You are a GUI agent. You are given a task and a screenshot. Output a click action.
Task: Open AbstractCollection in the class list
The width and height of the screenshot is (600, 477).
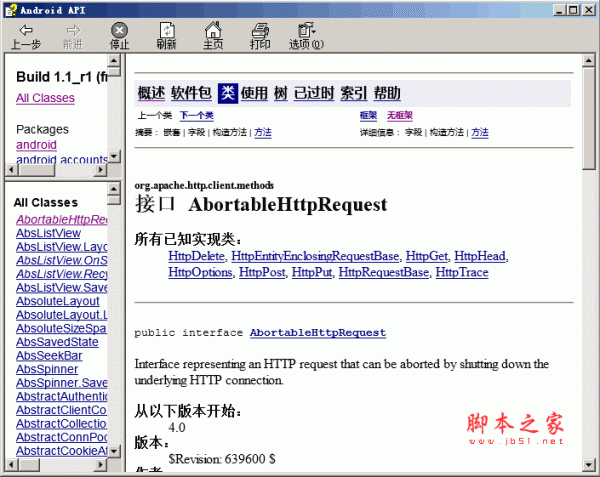(x=62, y=424)
